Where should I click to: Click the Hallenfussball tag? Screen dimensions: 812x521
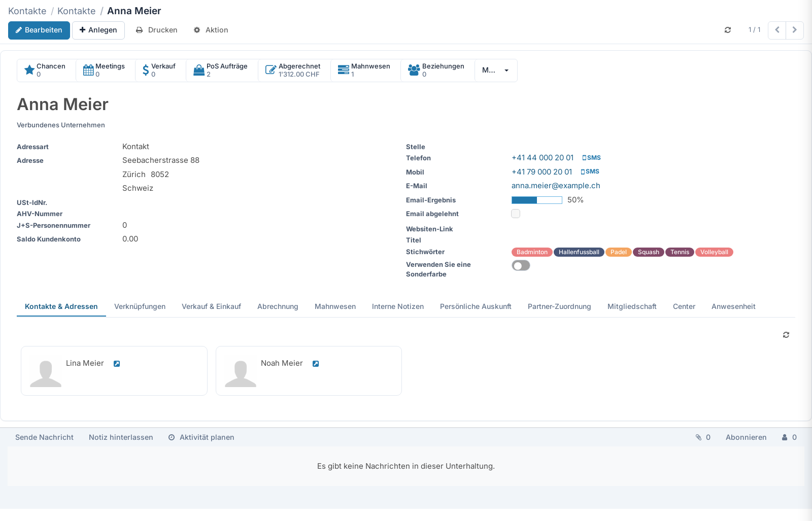pyautogui.click(x=579, y=252)
